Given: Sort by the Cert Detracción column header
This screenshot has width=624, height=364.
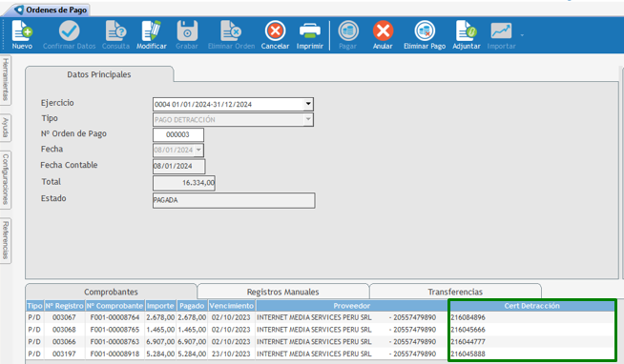Looking at the screenshot, I should 531,306.
